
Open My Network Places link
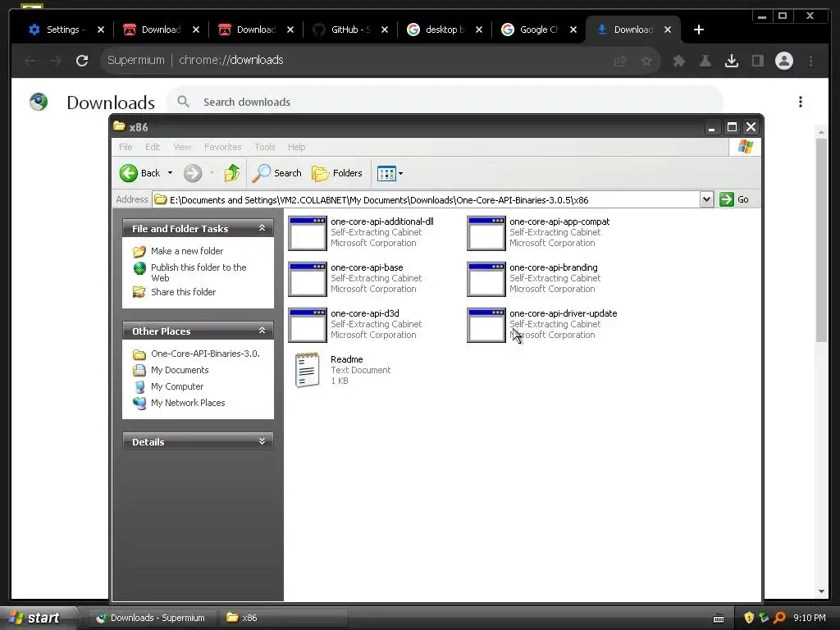188,403
